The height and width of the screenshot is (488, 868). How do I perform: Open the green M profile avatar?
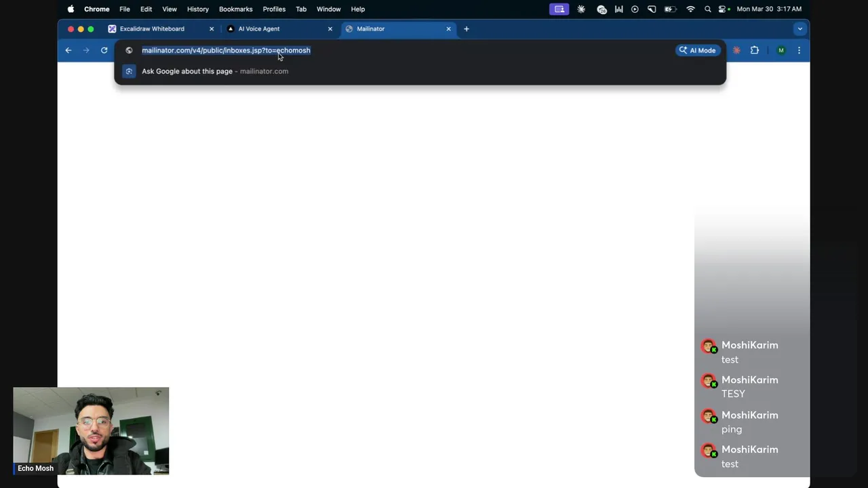(x=781, y=50)
